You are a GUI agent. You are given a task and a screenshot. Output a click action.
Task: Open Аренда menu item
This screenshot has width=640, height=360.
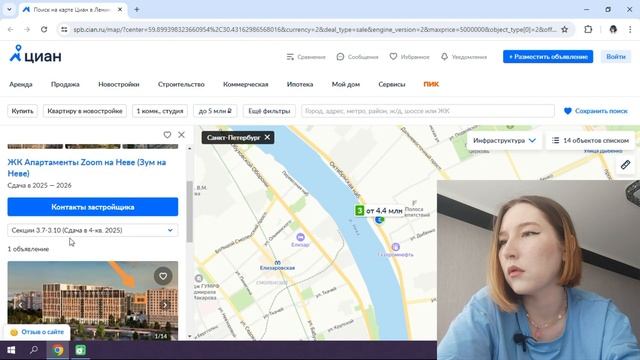click(x=21, y=84)
